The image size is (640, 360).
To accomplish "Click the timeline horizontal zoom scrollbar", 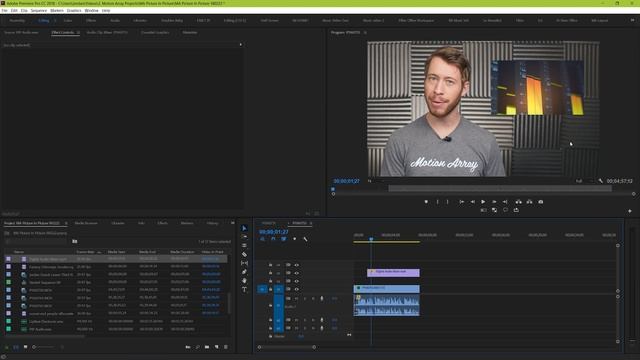I will 287,347.
